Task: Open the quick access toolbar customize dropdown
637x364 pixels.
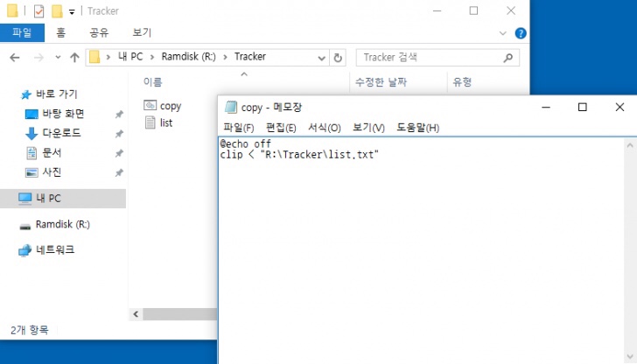Action: click(72, 11)
